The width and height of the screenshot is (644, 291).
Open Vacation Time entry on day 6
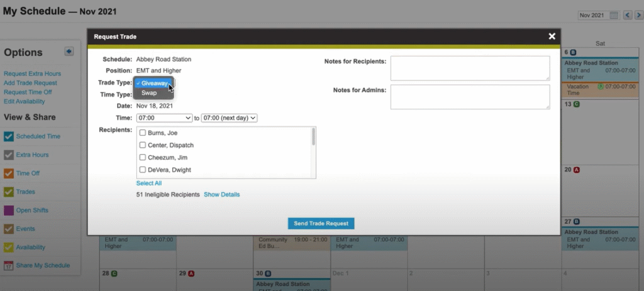tap(600, 90)
